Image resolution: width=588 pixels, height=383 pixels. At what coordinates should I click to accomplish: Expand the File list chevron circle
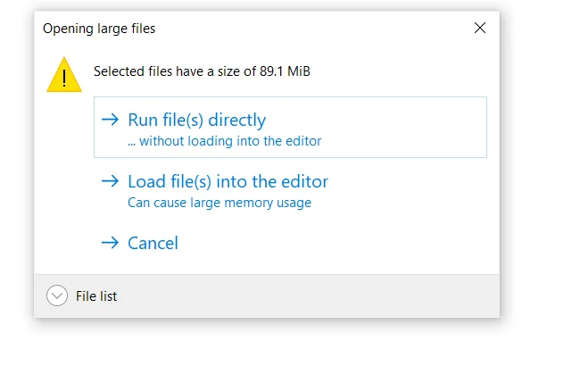pos(57,296)
